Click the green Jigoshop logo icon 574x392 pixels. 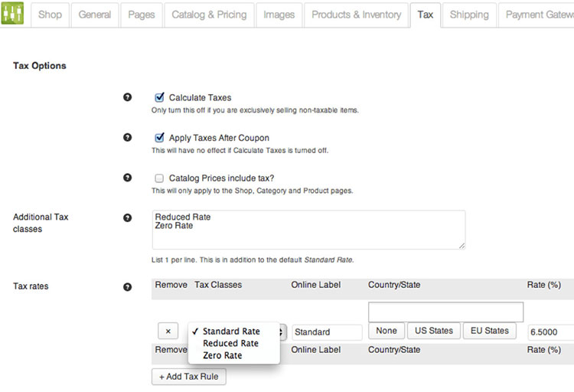[x=15, y=15]
